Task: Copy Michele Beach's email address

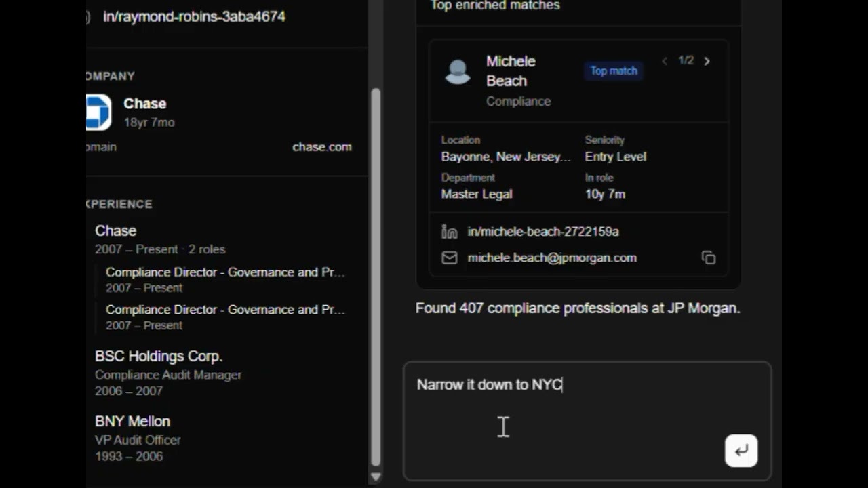Action: pos(709,258)
